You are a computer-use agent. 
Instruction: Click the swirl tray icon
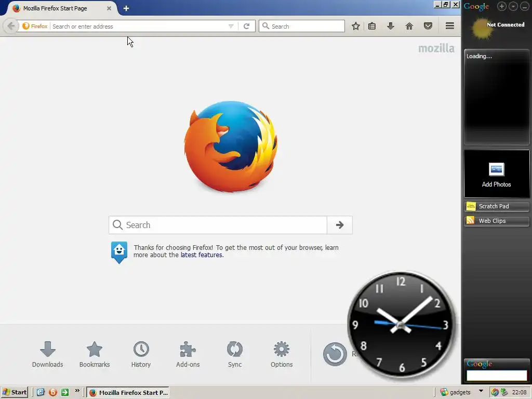click(x=495, y=392)
